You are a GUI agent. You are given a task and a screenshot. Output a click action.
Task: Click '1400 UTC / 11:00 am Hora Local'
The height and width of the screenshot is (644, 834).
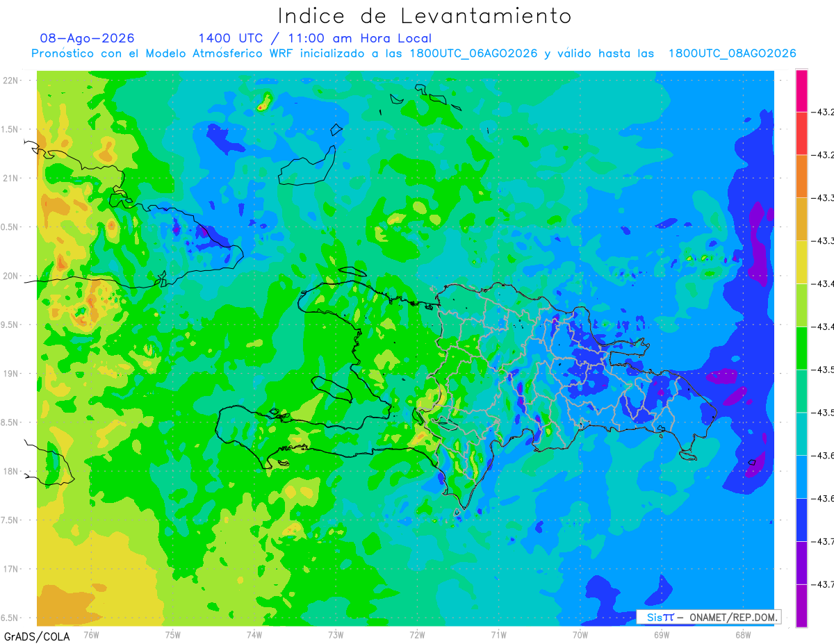tap(315, 38)
